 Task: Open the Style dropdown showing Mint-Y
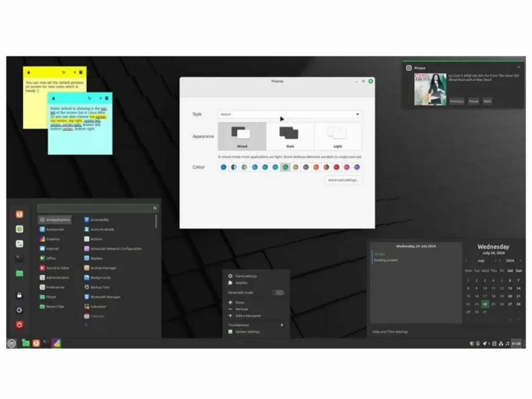pyautogui.click(x=289, y=114)
